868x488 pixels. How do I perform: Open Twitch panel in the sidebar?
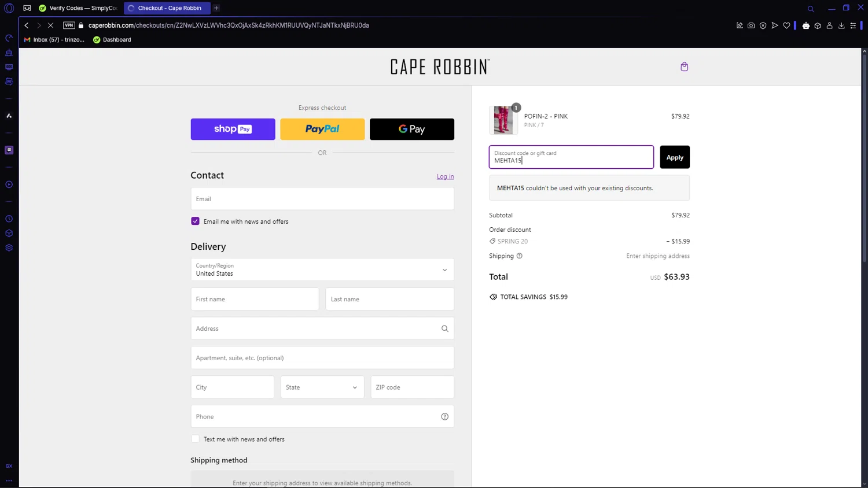[9, 150]
